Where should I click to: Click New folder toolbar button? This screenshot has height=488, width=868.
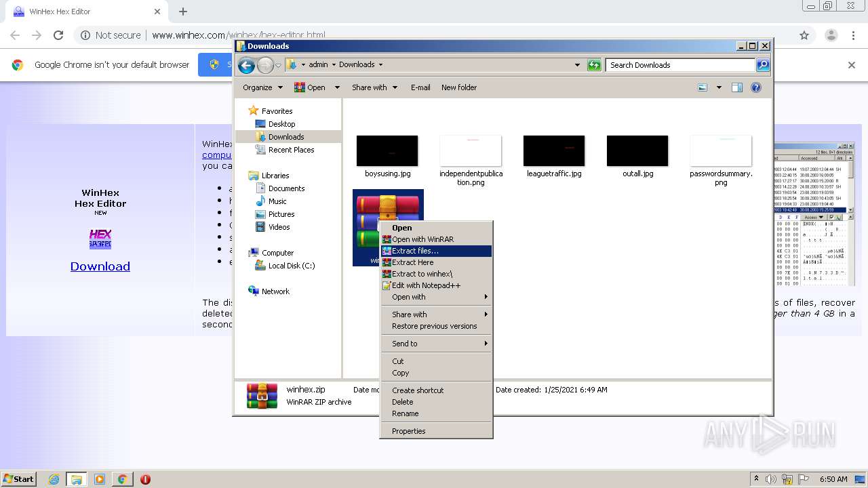click(459, 87)
